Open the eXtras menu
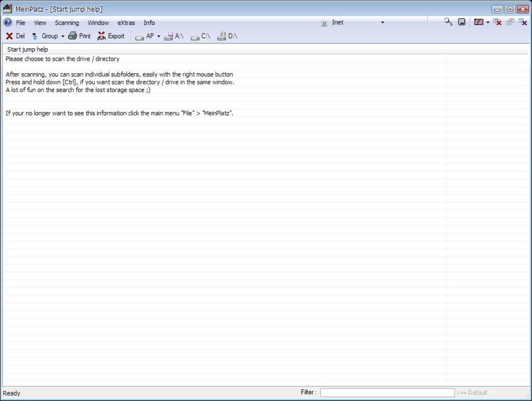This screenshot has height=401, width=532. 126,23
